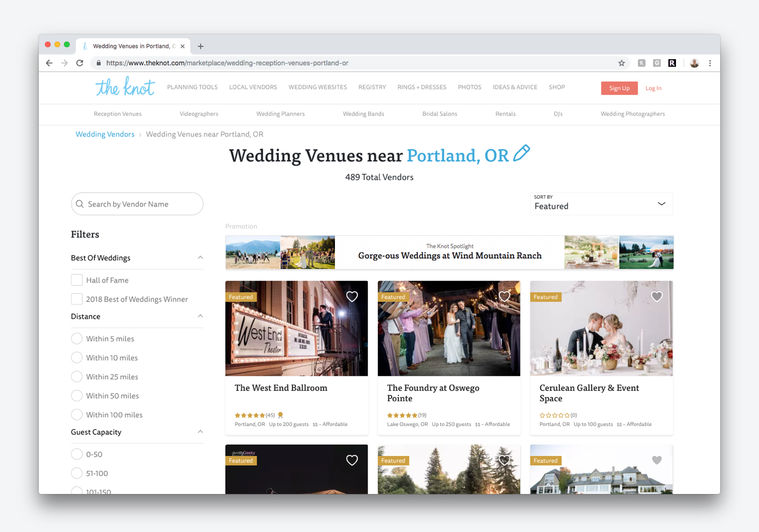Choose Within 50 miles radio option

tap(77, 395)
